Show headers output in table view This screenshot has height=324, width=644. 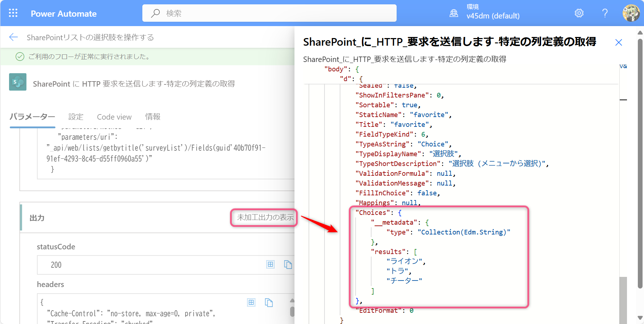point(251,302)
